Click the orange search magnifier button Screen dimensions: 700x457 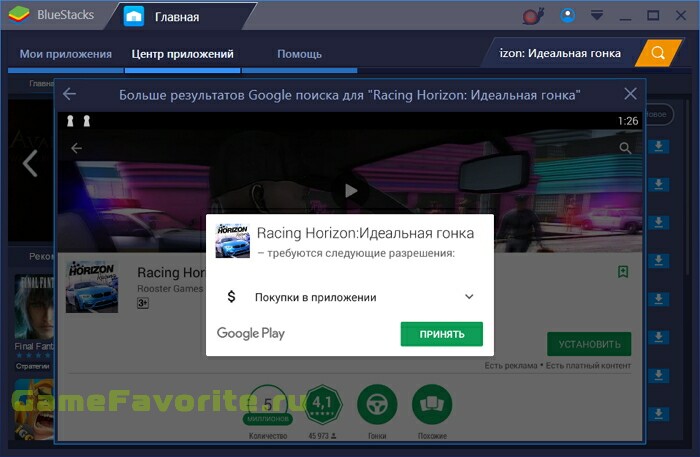658,53
